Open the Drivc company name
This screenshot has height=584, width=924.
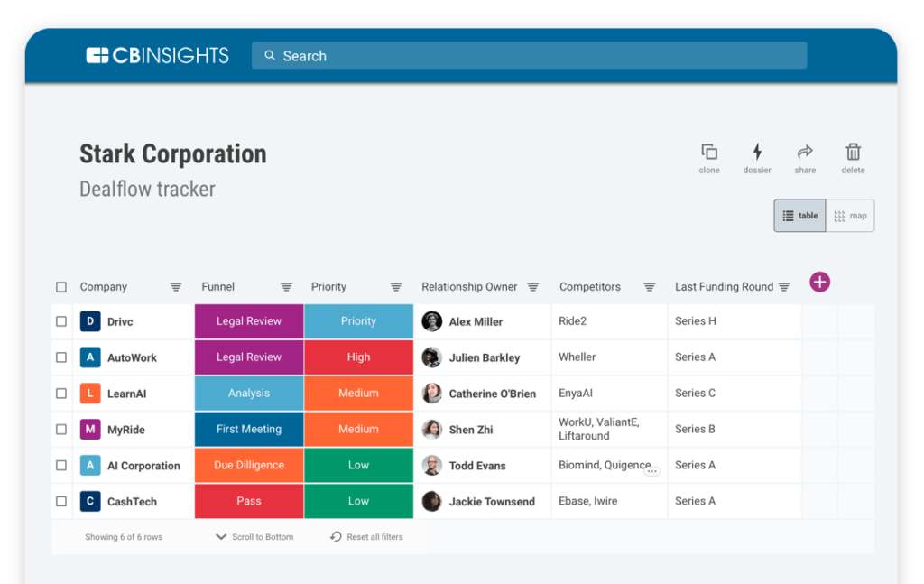[x=120, y=321]
